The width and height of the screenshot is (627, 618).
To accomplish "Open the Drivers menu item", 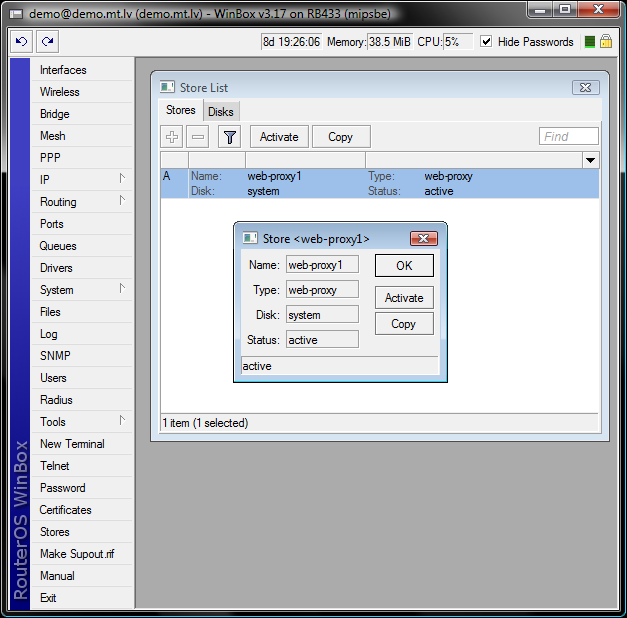I will 82,268.
